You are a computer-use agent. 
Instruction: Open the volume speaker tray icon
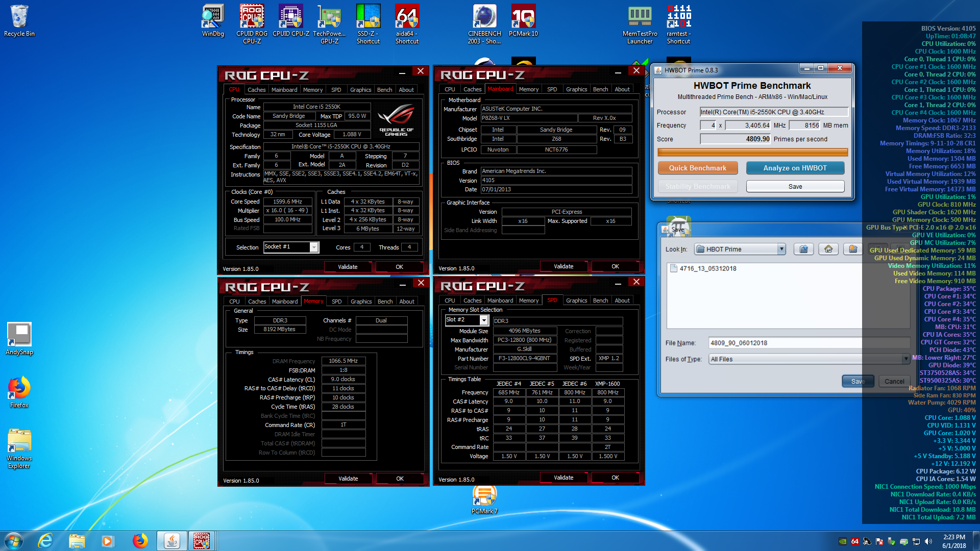point(928,541)
